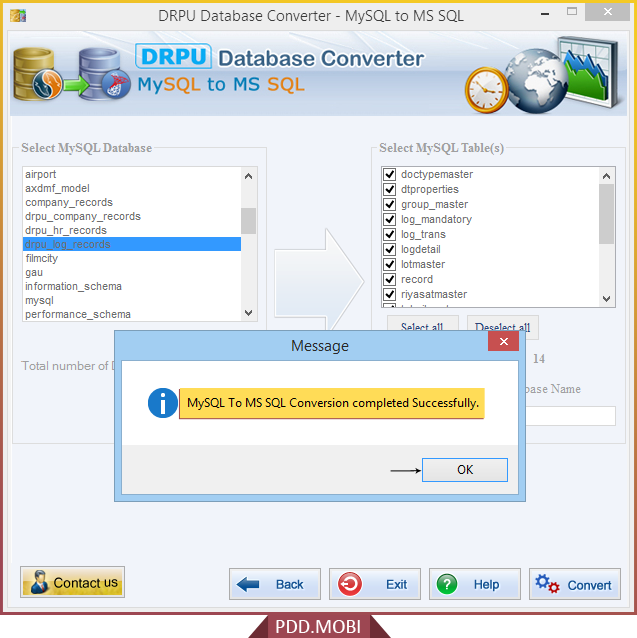The height and width of the screenshot is (638, 637).
Task: Click the DRPU logo in banner
Action: tap(174, 56)
